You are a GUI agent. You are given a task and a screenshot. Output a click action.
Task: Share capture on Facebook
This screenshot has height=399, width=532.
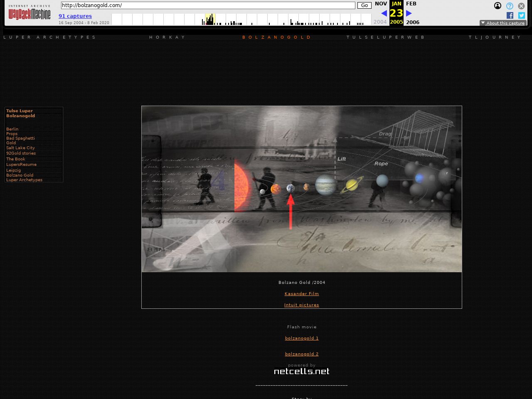pos(510,15)
